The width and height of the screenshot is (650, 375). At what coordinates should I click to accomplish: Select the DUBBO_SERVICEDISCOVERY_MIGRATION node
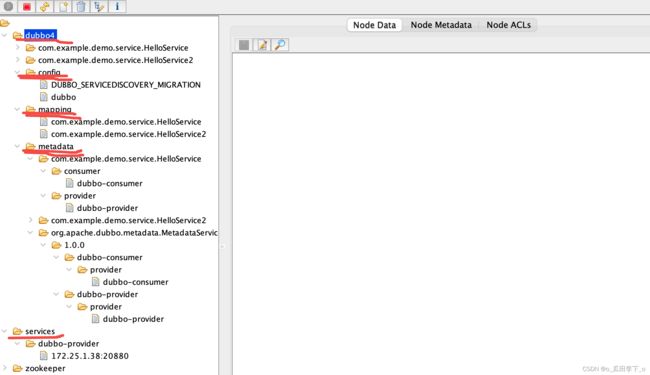coord(126,85)
